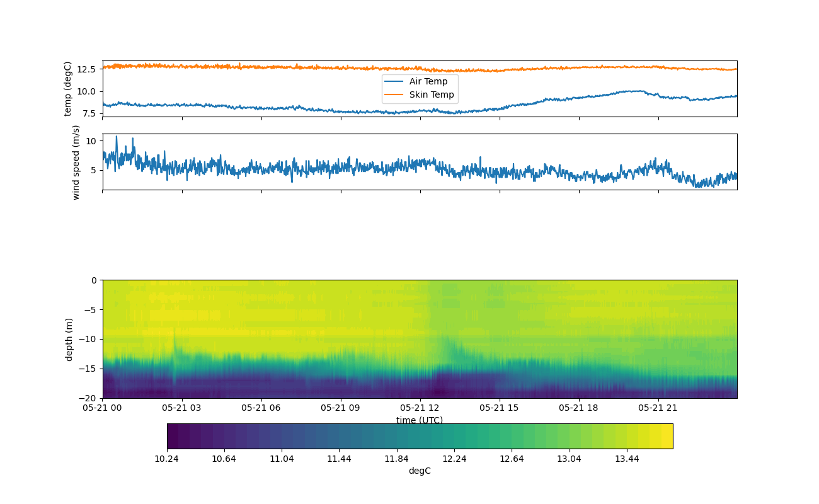Select the 'depth (m)' y-axis label

click(69, 339)
